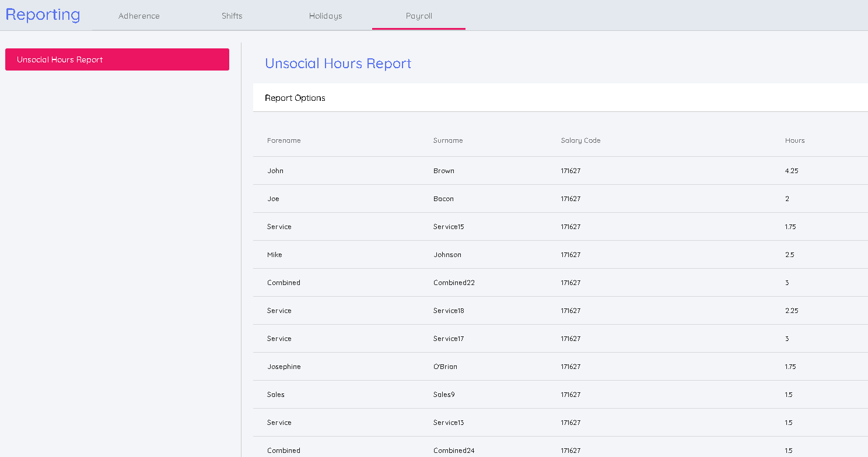Switch to the Shifts tab

232,16
